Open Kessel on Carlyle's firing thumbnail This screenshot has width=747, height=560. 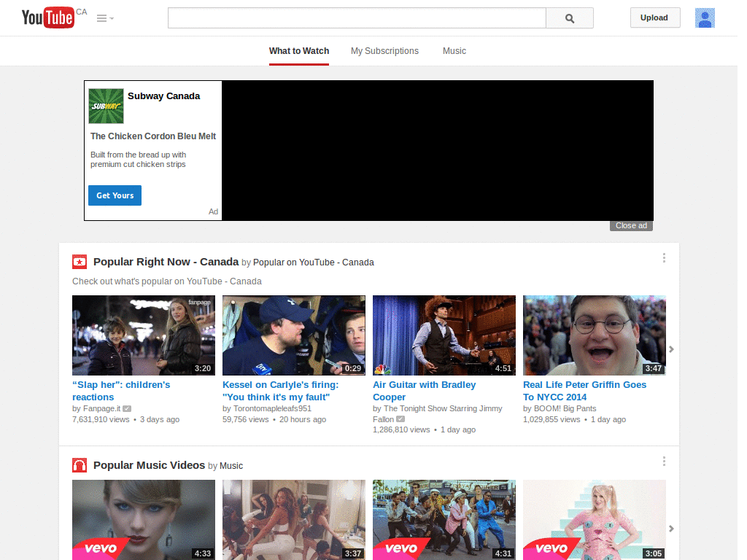293,335
